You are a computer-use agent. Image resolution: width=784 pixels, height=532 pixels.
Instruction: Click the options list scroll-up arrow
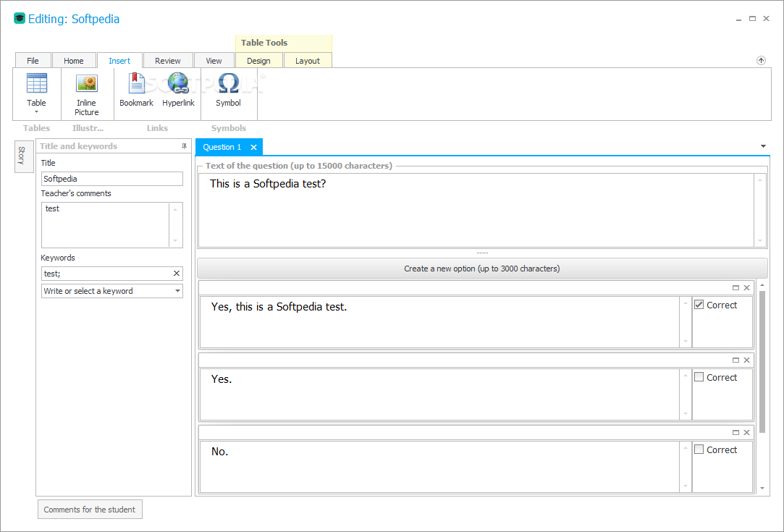point(762,285)
